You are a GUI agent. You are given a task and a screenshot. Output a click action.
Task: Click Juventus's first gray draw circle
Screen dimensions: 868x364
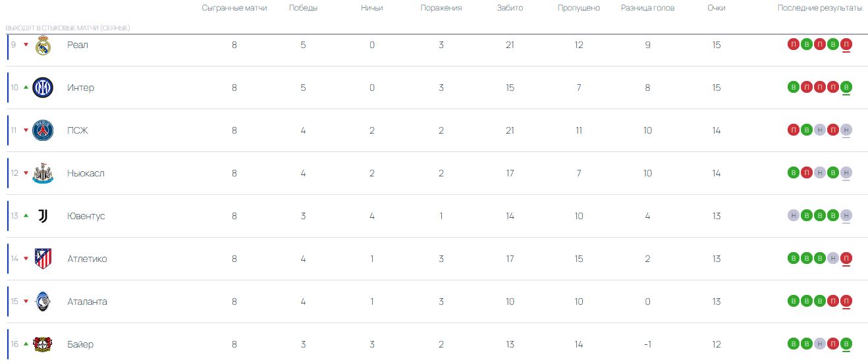793,216
